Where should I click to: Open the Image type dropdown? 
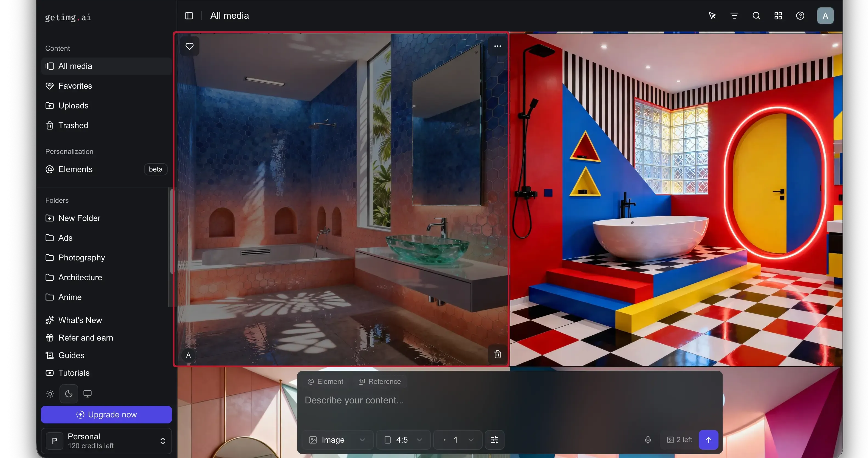click(337, 440)
